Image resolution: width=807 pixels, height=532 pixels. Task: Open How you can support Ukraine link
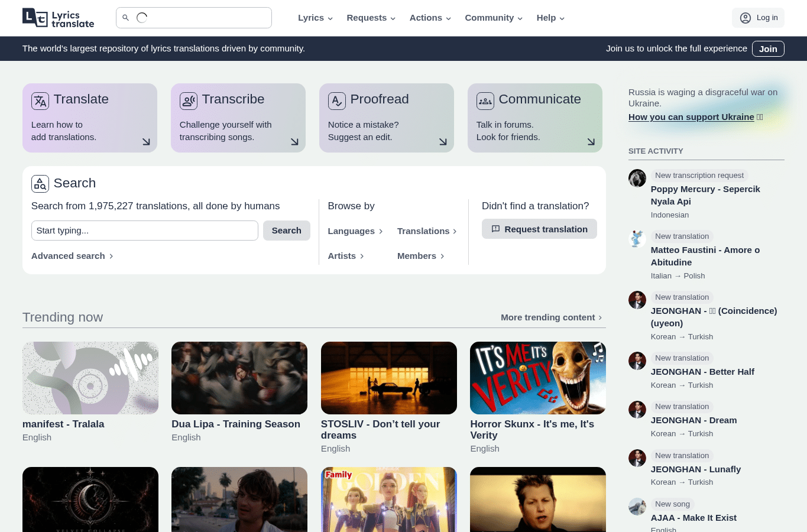coord(691,117)
